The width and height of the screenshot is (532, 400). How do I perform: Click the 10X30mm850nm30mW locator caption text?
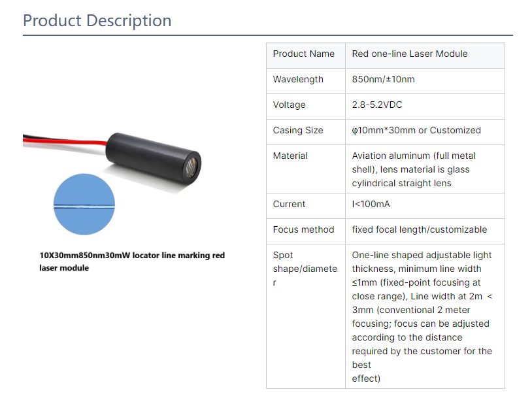(x=132, y=261)
